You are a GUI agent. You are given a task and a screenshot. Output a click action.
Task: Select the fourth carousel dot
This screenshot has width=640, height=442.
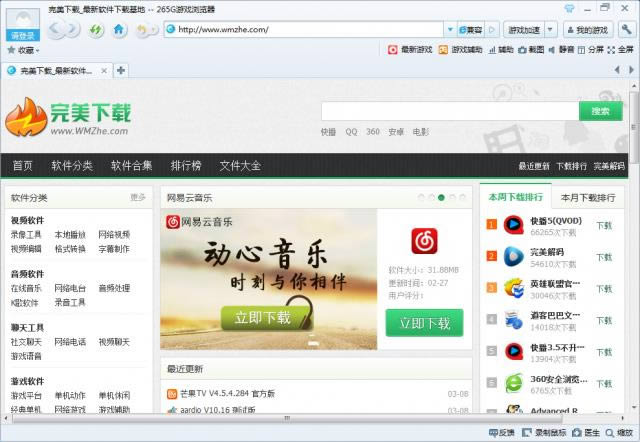point(452,198)
